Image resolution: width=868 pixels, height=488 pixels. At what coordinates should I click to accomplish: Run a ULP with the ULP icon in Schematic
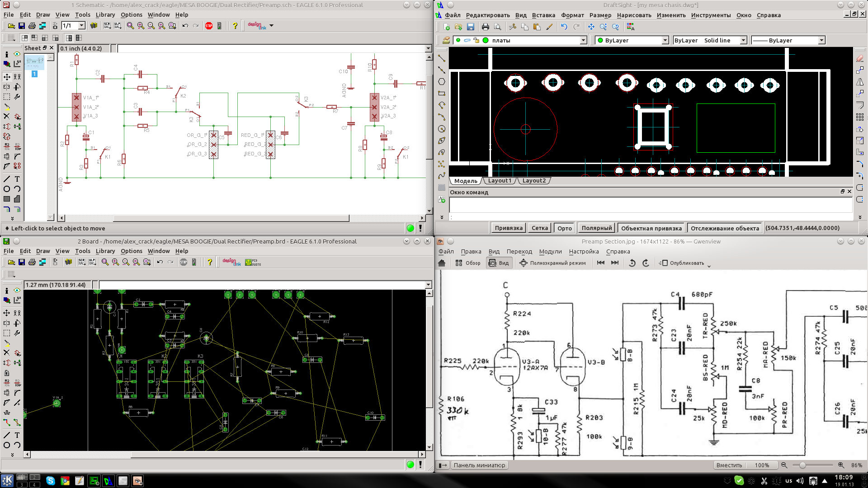point(118,26)
